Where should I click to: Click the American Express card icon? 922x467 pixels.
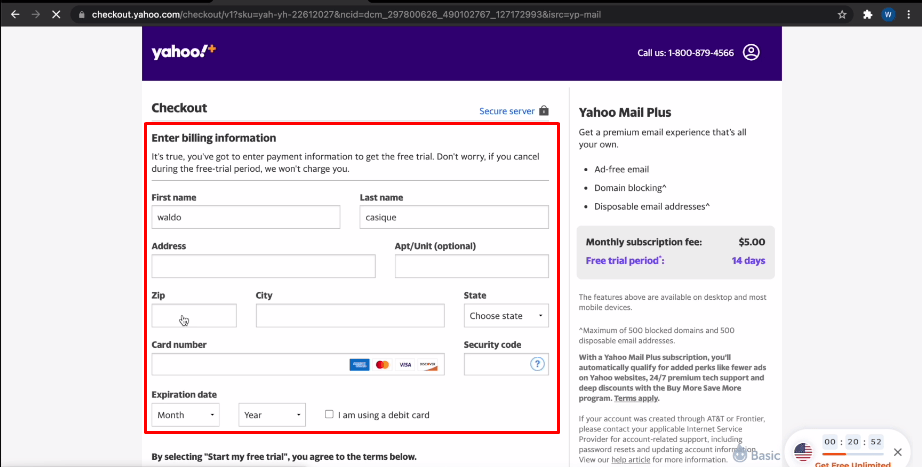(359, 365)
